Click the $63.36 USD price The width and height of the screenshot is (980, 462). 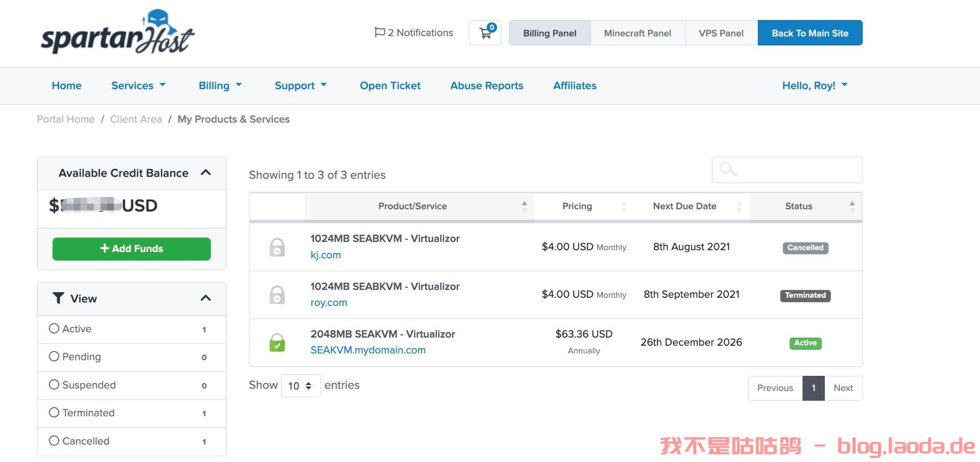[x=584, y=334]
